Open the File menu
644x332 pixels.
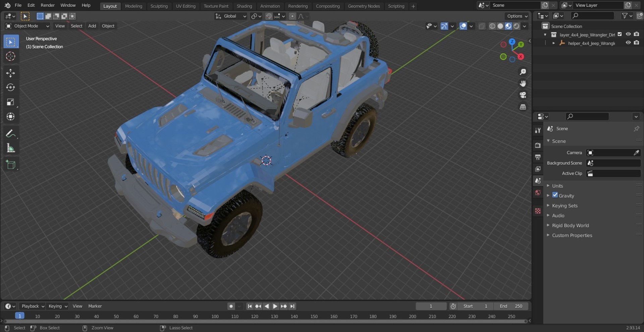(18, 5)
